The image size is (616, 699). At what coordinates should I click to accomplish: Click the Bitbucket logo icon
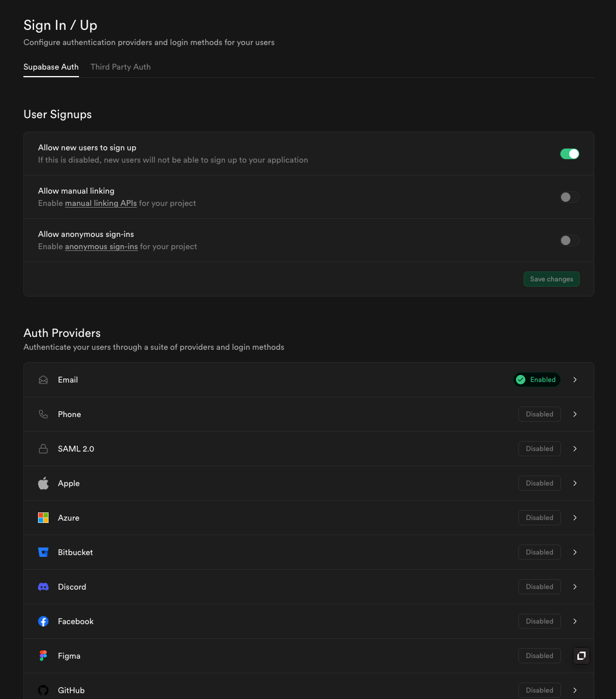tap(43, 552)
